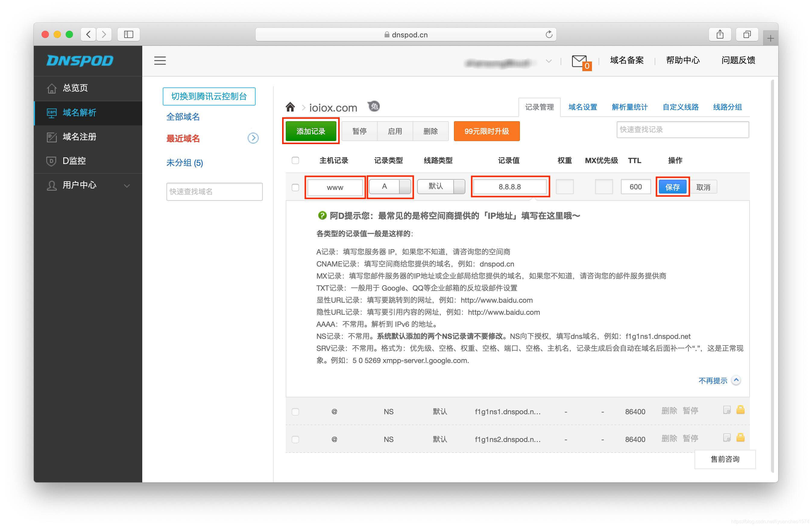Click the lock icon on the f1g1ns1 record
This screenshot has width=812, height=527.
point(740,410)
